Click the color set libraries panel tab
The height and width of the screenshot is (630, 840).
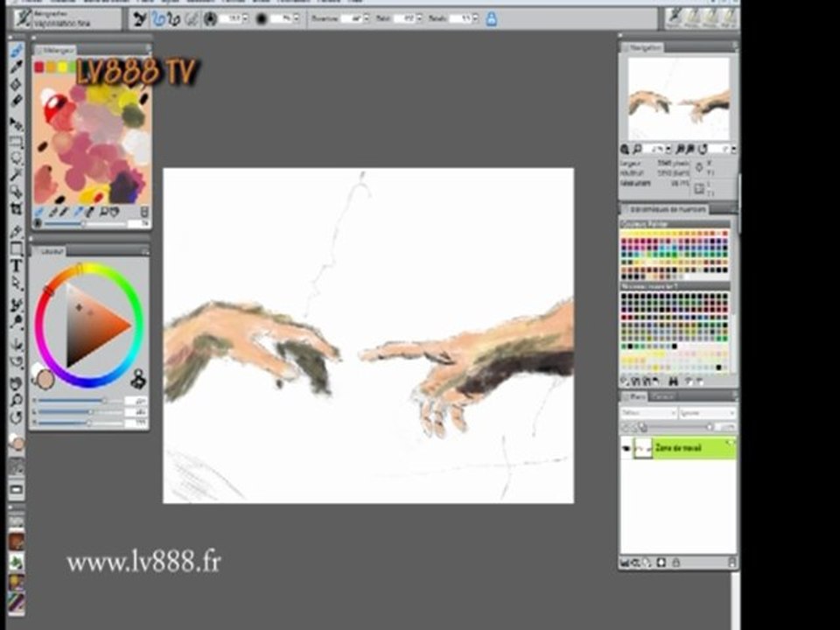[665, 209]
